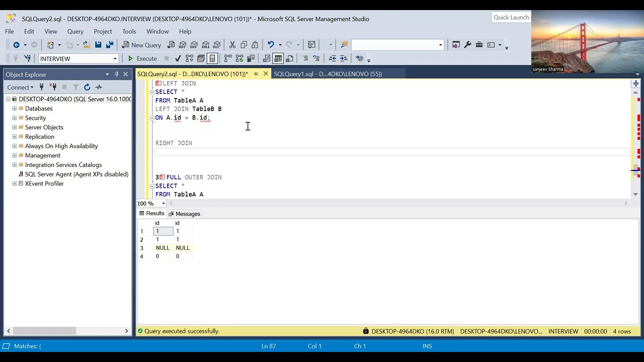Select the Results tab

pyautogui.click(x=151, y=214)
